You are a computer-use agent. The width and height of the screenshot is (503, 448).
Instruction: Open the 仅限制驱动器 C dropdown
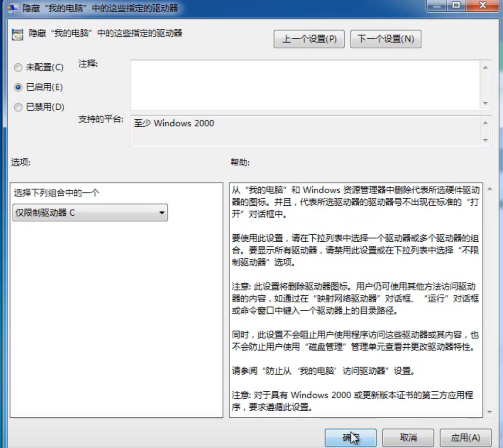coord(90,213)
